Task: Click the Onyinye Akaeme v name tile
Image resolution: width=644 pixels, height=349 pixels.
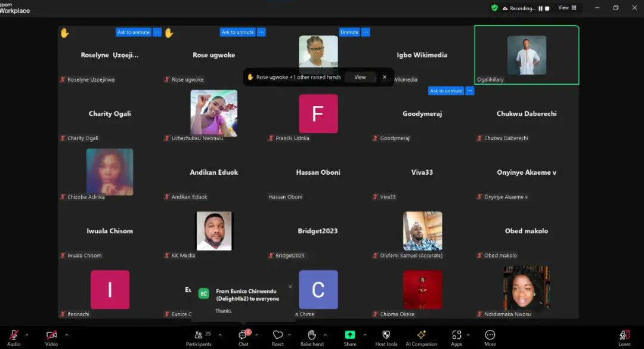Action: (527, 172)
